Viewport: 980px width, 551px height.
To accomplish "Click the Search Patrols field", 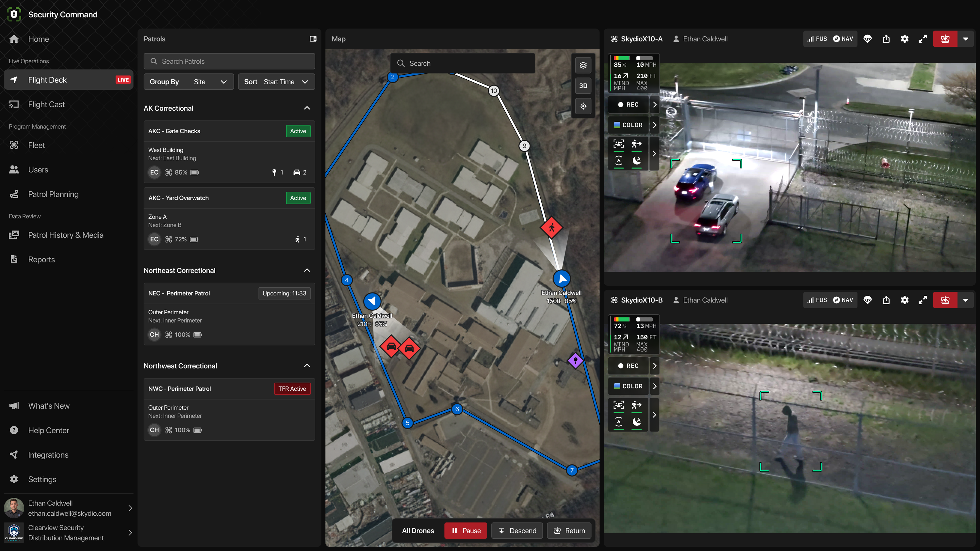I will (229, 61).
